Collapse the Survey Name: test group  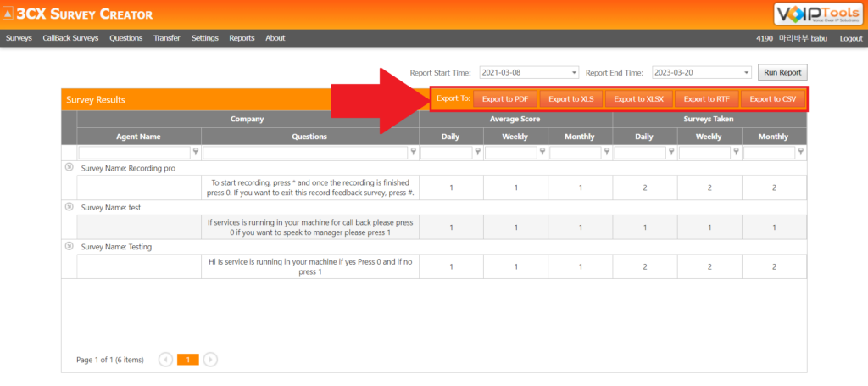[x=69, y=206]
